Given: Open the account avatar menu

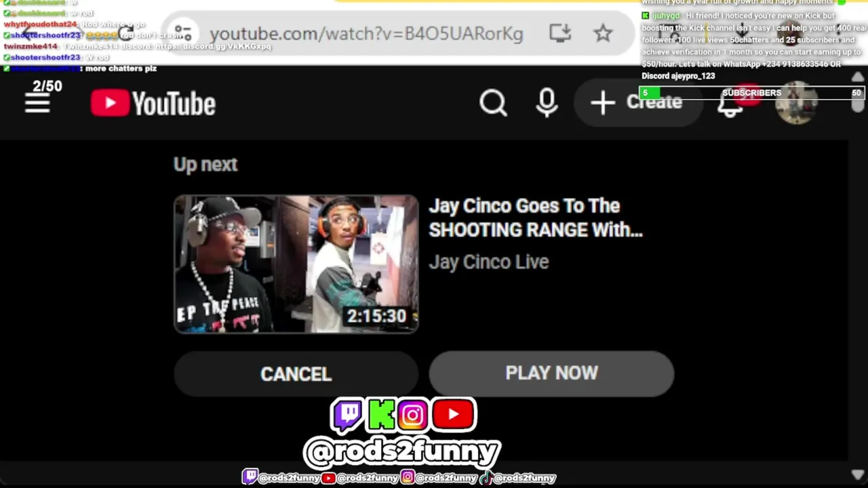Looking at the screenshot, I should 796,103.
